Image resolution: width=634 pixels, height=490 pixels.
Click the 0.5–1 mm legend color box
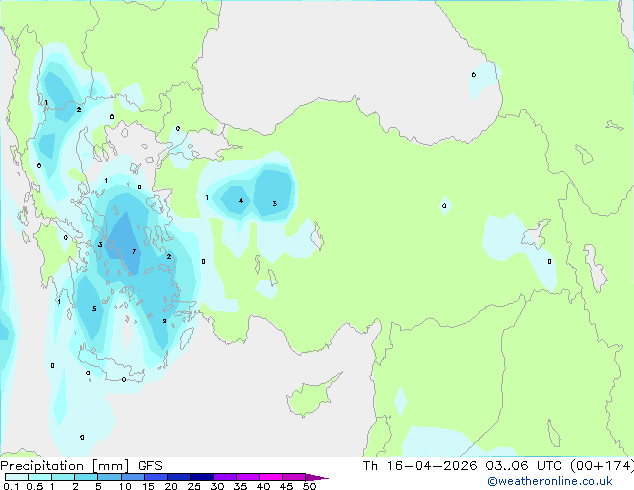[x=40, y=477]
